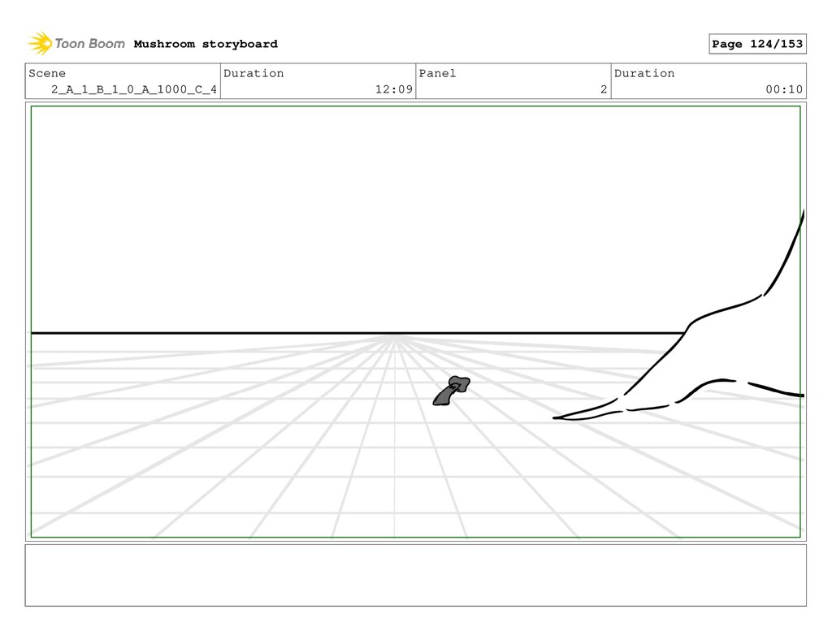Click the 'Mushroom storyboard' title text

pyautogui.click(x=206, y=44)
